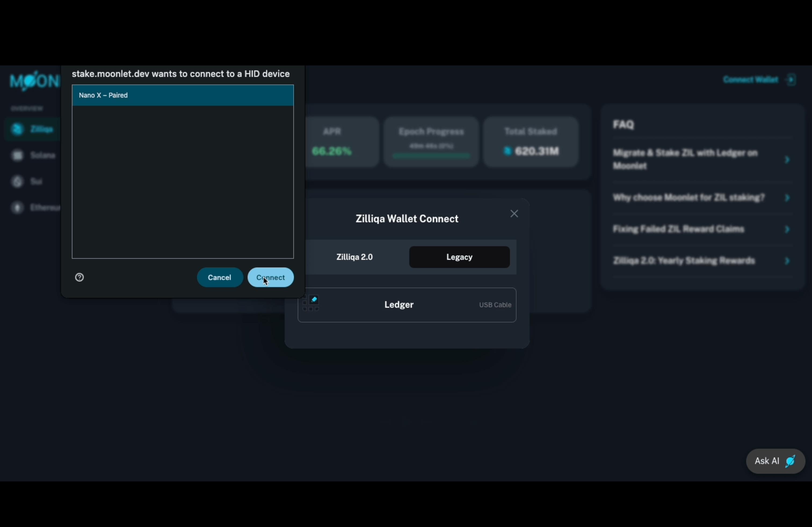The width and height of the screenshot is (812, 527).
Task: Click the HID device dialog title text
Action: pyautogui.click(x=181, y=74)
